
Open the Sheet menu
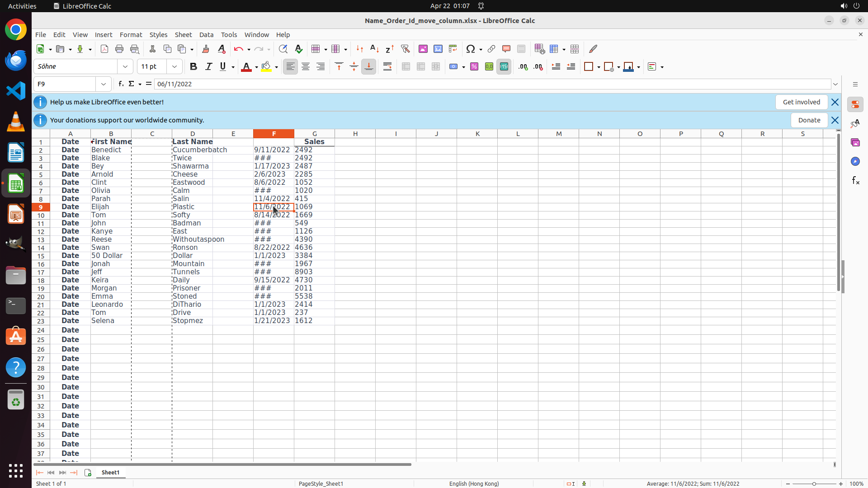click(183, 35)
